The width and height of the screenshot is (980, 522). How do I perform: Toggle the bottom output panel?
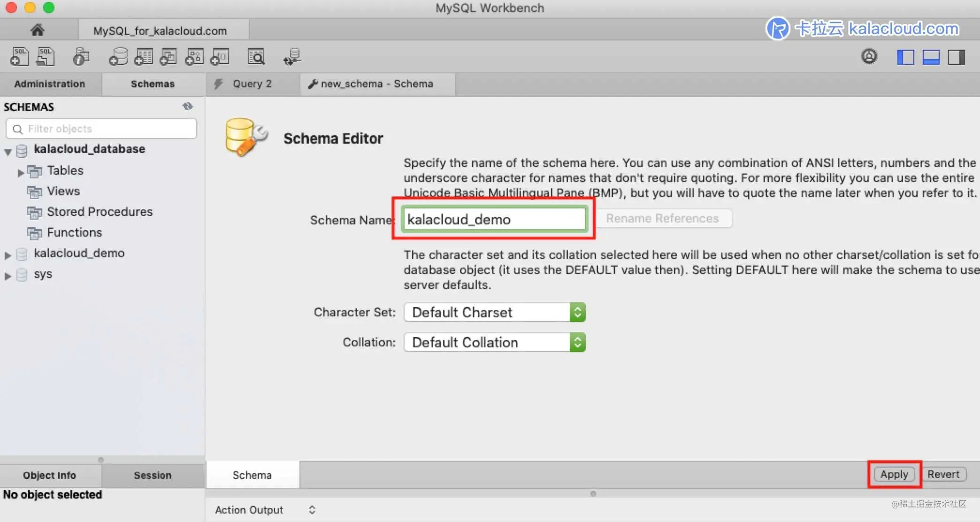pyautogui.click(x=931, y=57)
